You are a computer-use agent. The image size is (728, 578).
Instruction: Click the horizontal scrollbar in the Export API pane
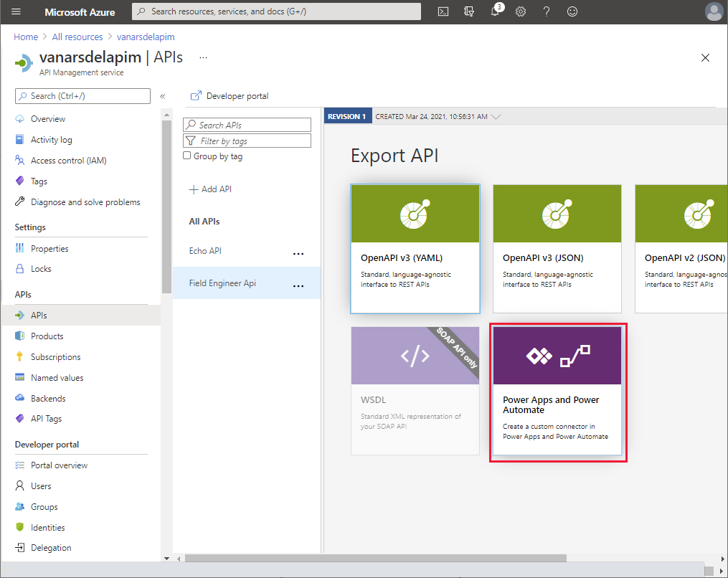pyautogui.click(x=376, y=558)
